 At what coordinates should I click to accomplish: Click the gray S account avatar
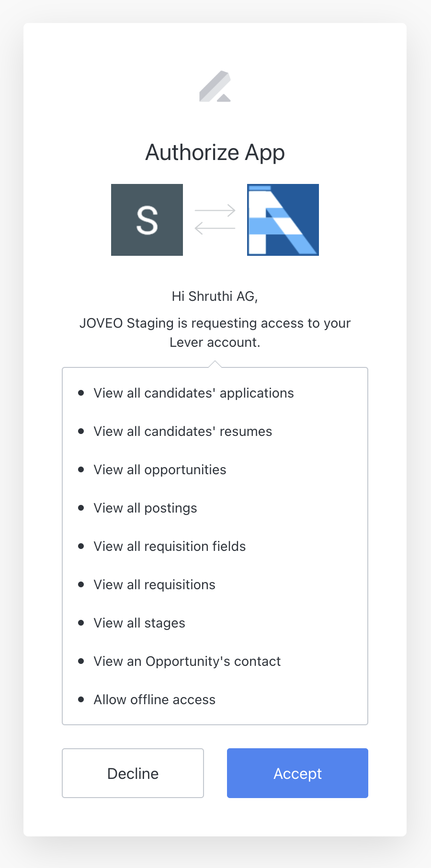[x=147, y=220]
